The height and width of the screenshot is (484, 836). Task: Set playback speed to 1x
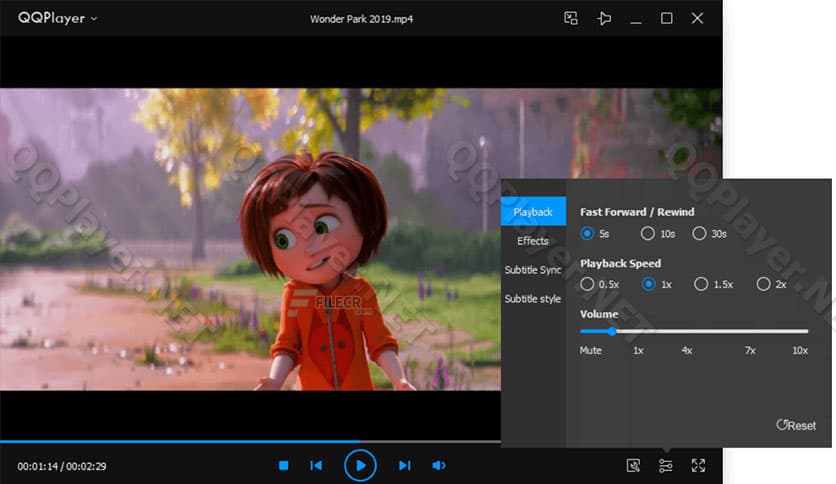[648, 284]
